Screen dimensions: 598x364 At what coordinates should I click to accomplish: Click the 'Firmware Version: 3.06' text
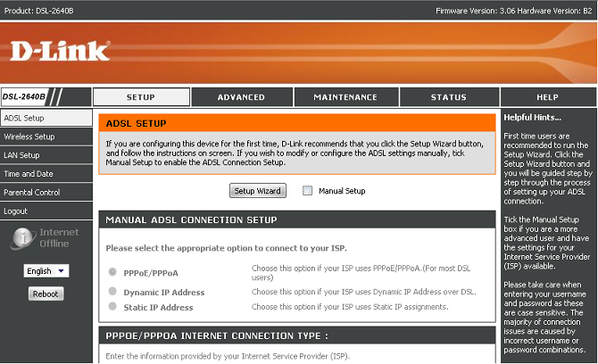click(x=475, y=11)
